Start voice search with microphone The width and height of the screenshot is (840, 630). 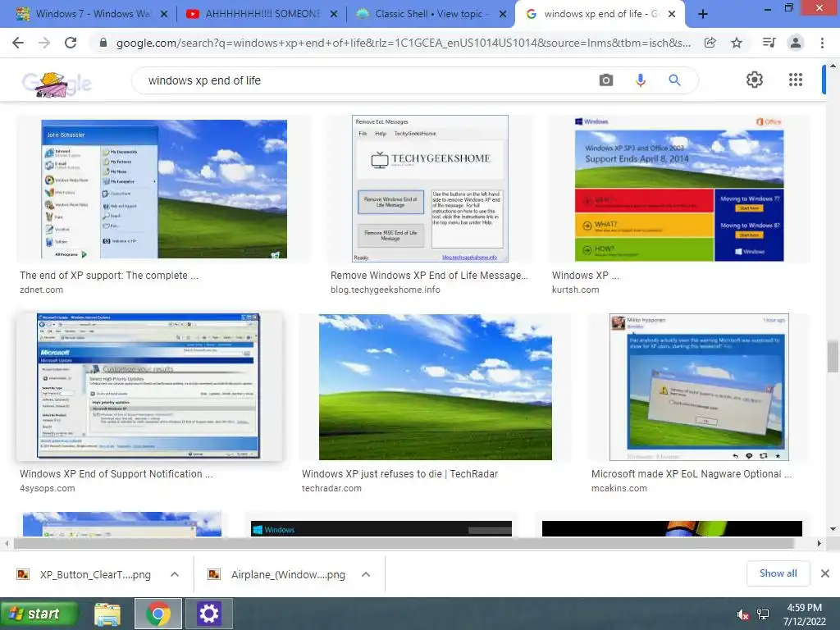click(x=640, y=80)
